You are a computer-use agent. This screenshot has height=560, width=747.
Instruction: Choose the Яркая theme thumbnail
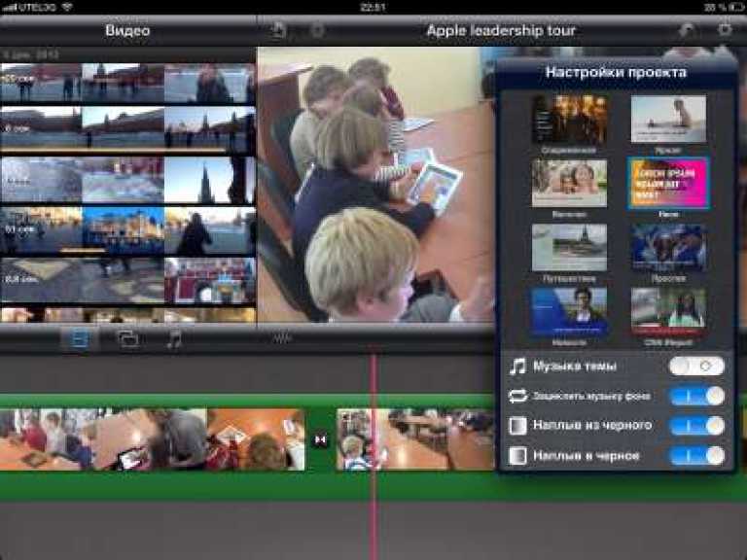[x=668, y=119]
